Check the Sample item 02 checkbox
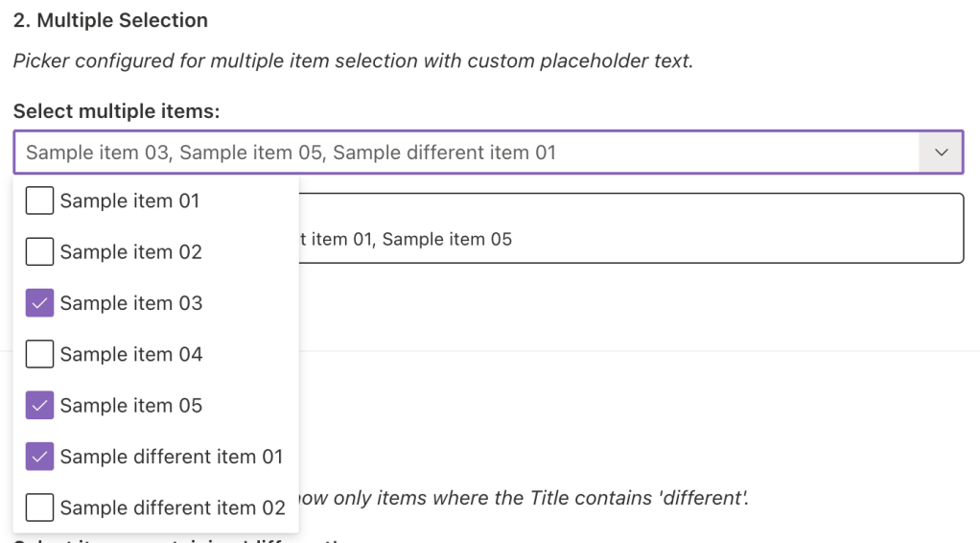 (39, 252)
